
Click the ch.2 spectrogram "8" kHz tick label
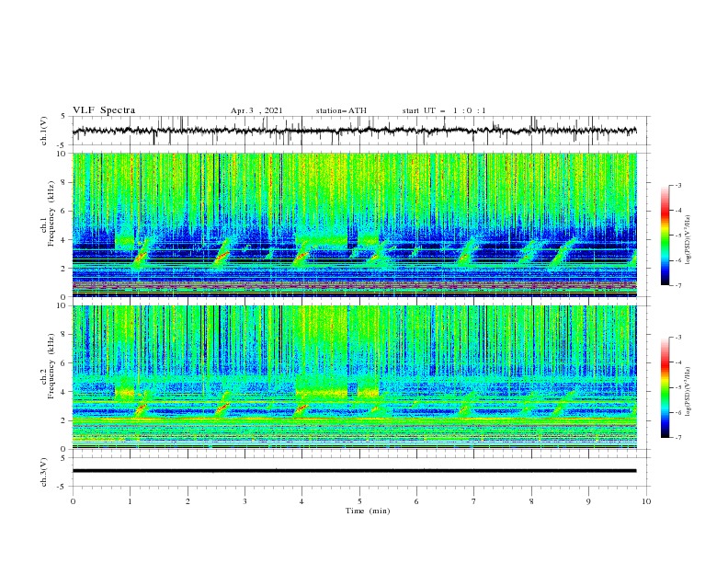coord(65,335)
